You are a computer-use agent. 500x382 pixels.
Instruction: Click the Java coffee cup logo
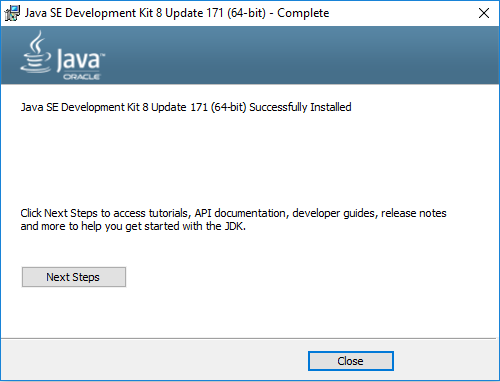[36, 52]
